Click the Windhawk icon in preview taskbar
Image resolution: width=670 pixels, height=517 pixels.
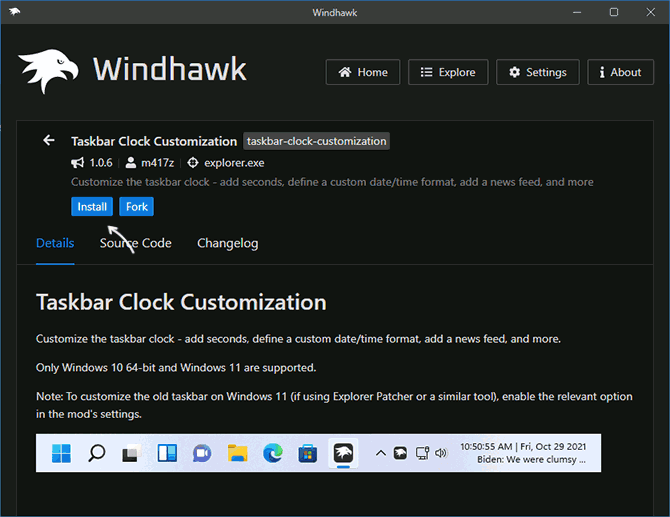point(343,453)
